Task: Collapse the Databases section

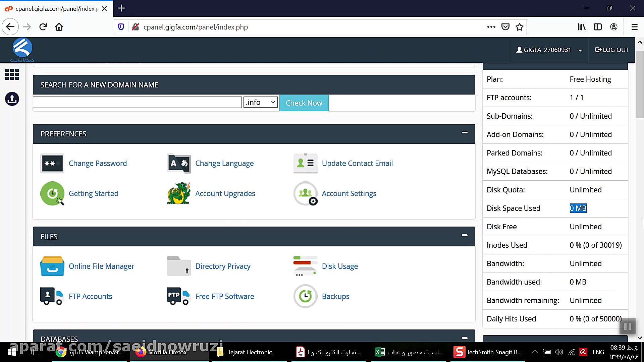Action: 465,338
